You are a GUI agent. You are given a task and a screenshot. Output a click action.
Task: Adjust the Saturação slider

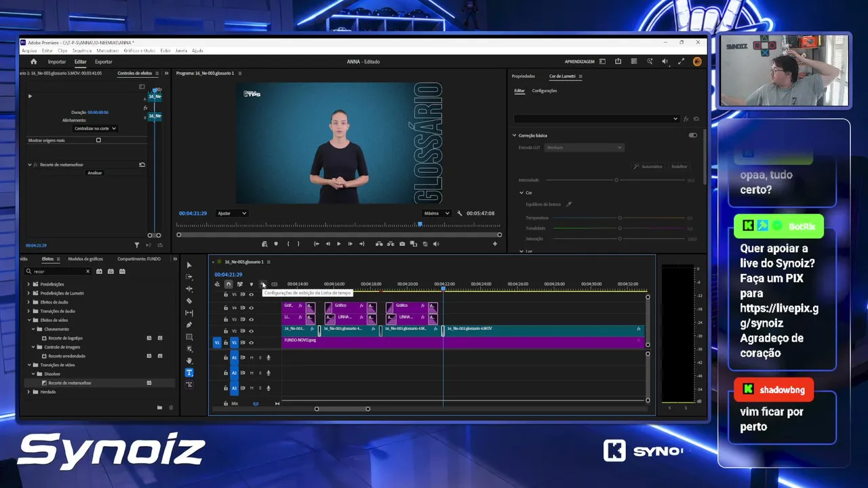[x=620, y=239]
